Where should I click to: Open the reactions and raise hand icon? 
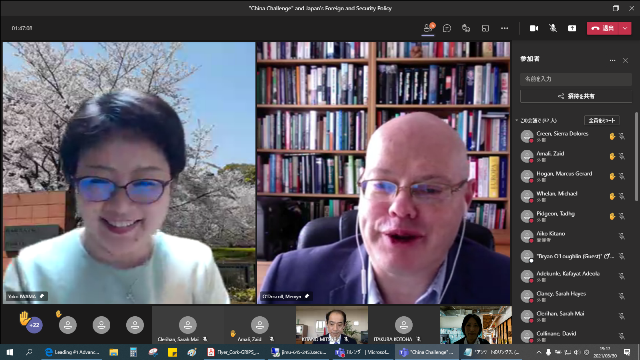pyautogui.click(x=466, y=28)
